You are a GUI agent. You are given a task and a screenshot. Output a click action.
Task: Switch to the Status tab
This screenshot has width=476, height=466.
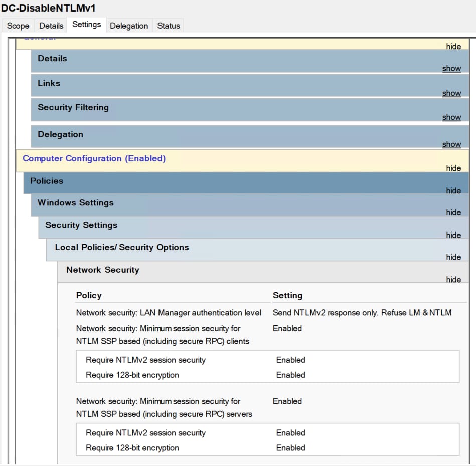(x=169, y=26)
